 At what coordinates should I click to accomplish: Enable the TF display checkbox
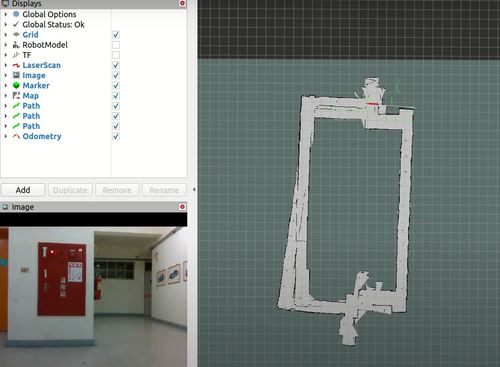point(116,55)
